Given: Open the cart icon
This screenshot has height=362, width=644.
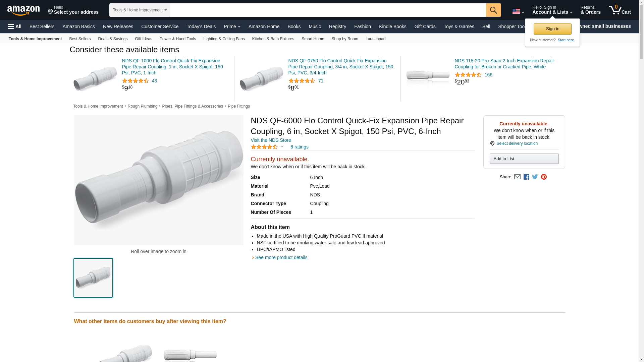Looking at the screenshot, I should click(x=620, y=10).
